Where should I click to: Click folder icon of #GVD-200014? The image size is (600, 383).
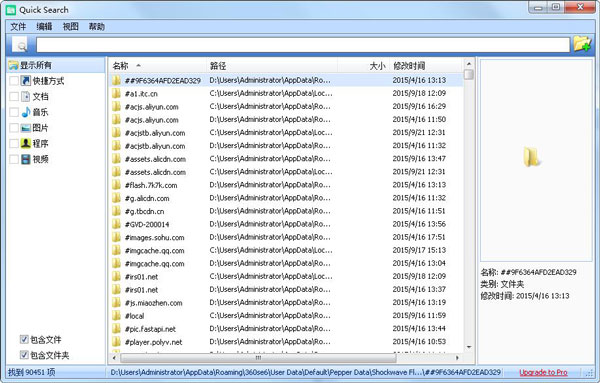116,224
